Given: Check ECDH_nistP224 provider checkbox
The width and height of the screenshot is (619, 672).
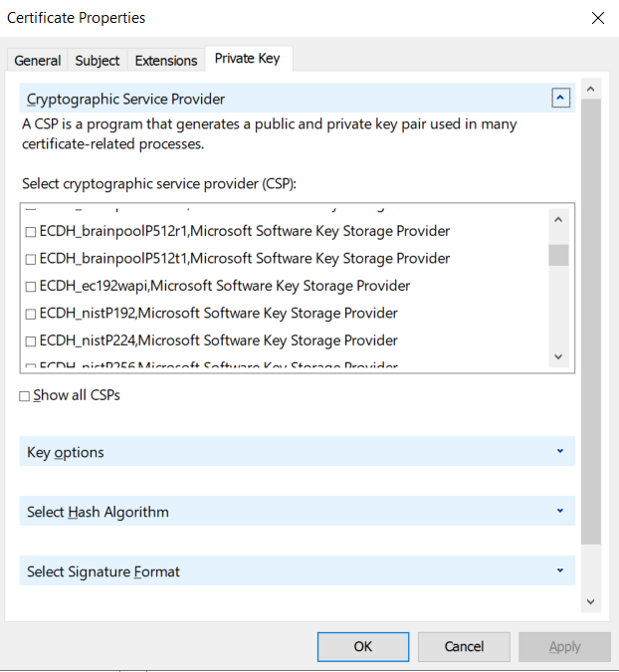Looking at the screenshot, I should [x=31, y=341].
